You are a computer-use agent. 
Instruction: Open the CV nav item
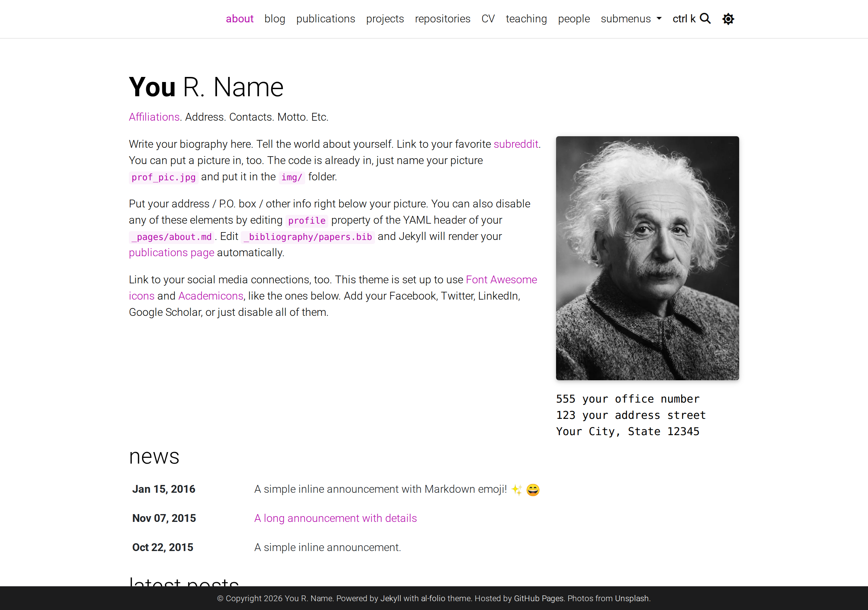(x=488, y=19)
